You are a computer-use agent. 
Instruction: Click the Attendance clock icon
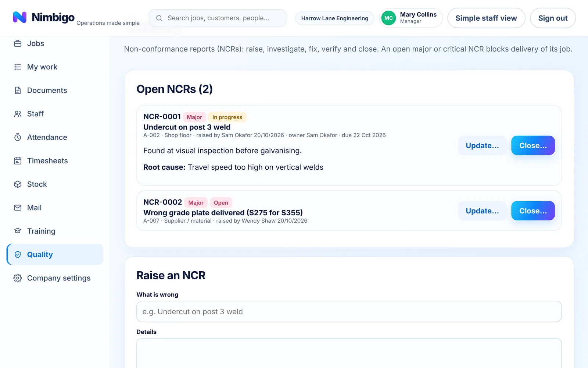point(18,137)
